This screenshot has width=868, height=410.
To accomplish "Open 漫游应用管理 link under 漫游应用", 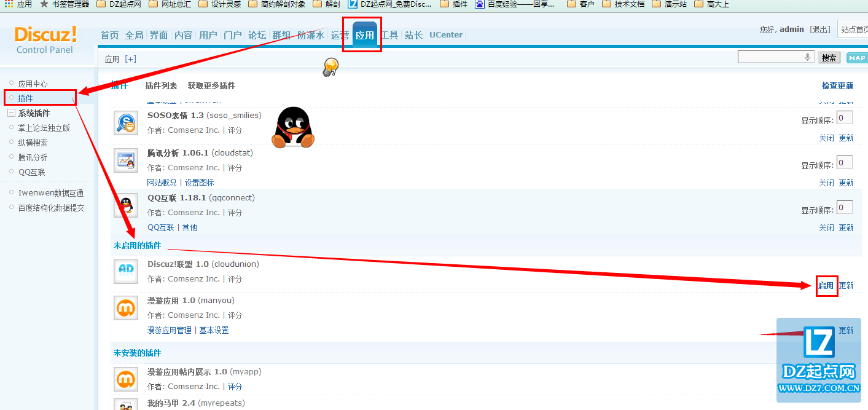I will coord(170,330).
